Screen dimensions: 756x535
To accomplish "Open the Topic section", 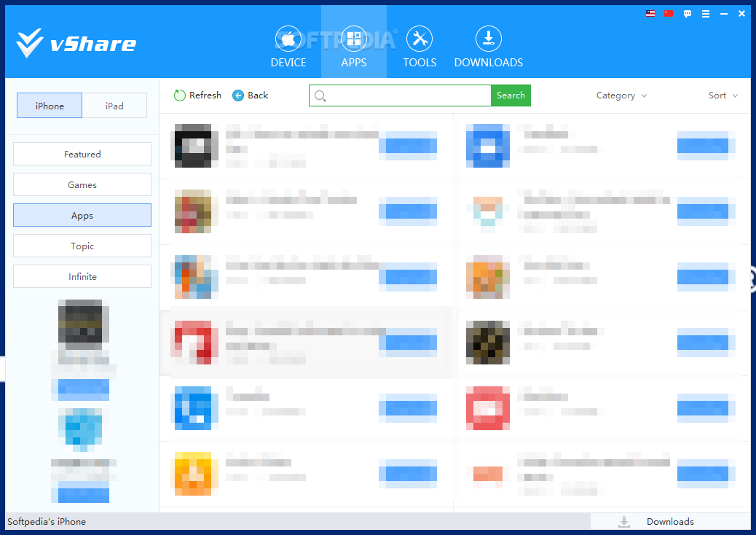I will [x=82, y=246].
